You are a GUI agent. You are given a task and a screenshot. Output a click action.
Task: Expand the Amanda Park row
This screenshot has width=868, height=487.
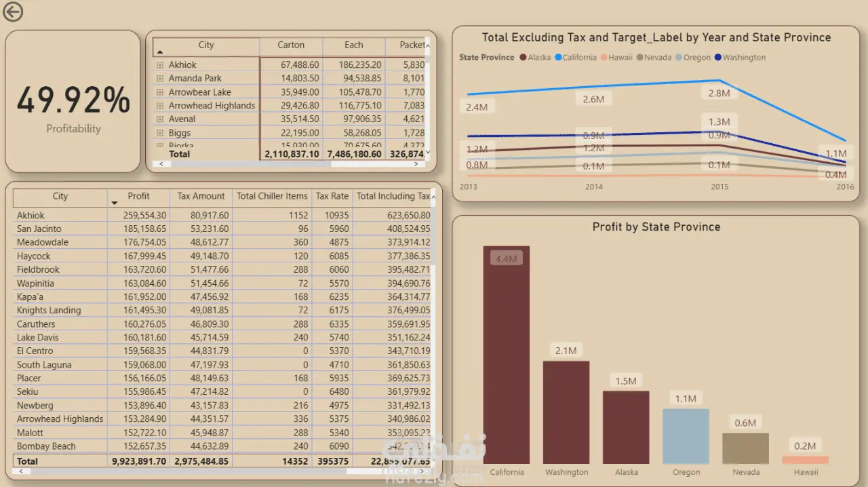coord(160,79)
